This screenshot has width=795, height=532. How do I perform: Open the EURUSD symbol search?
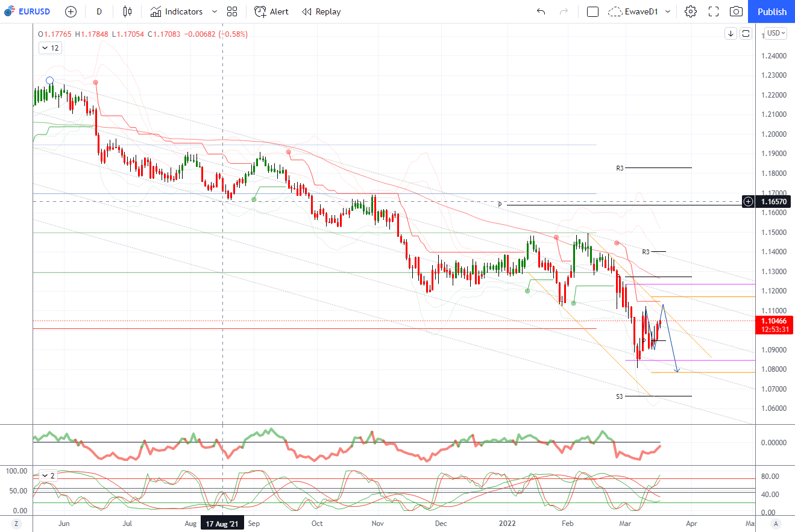tap(28, 11)
